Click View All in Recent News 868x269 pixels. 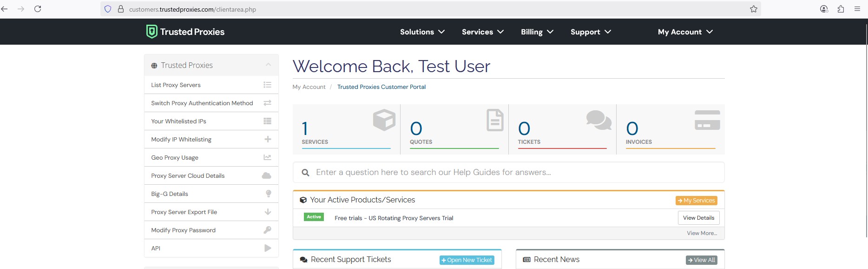702,260
